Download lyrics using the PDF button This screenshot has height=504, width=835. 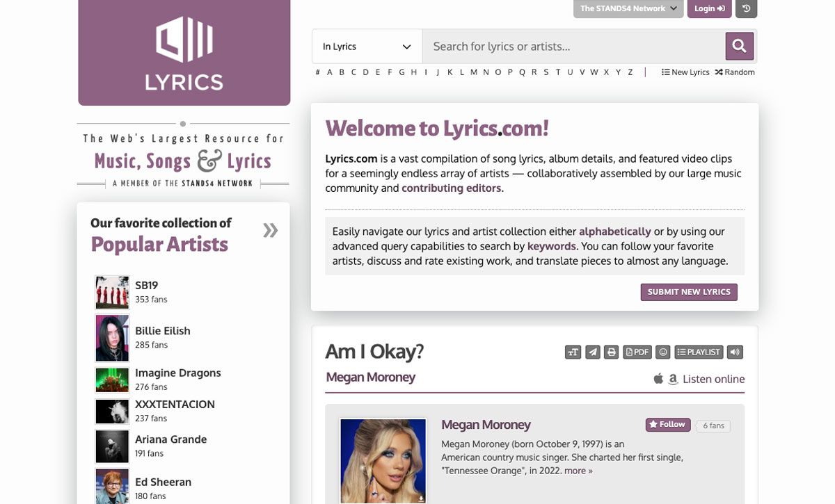637,352
